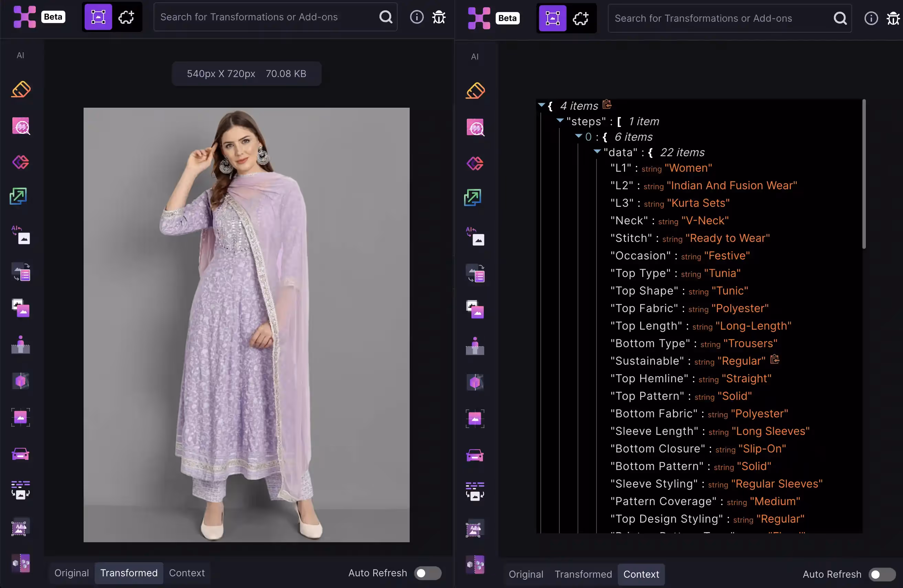Click the "Long Sleeves" Sleeve Length value
903x588 pixels.
point(770,431)
